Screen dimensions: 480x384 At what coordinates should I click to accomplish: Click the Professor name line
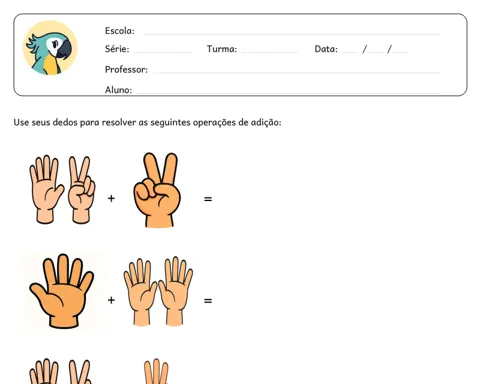296,72
